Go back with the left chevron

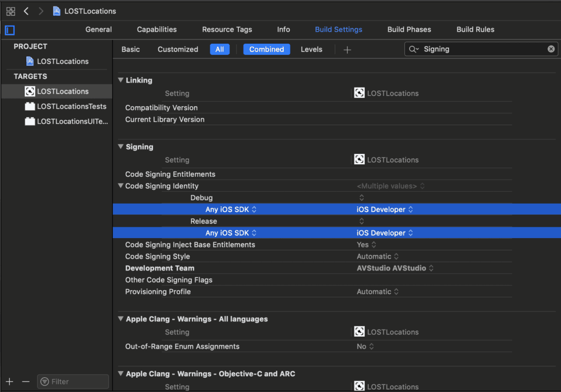(x=26, y=11)
